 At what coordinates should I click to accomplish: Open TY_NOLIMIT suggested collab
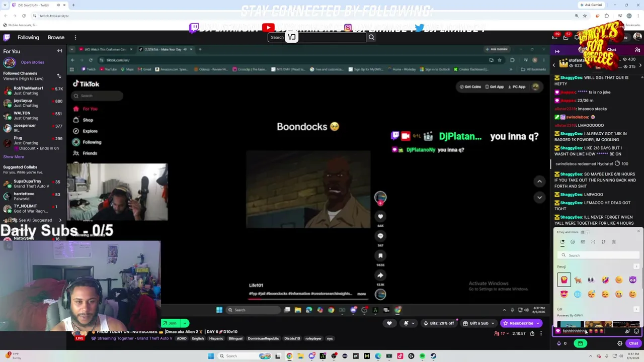32,208
